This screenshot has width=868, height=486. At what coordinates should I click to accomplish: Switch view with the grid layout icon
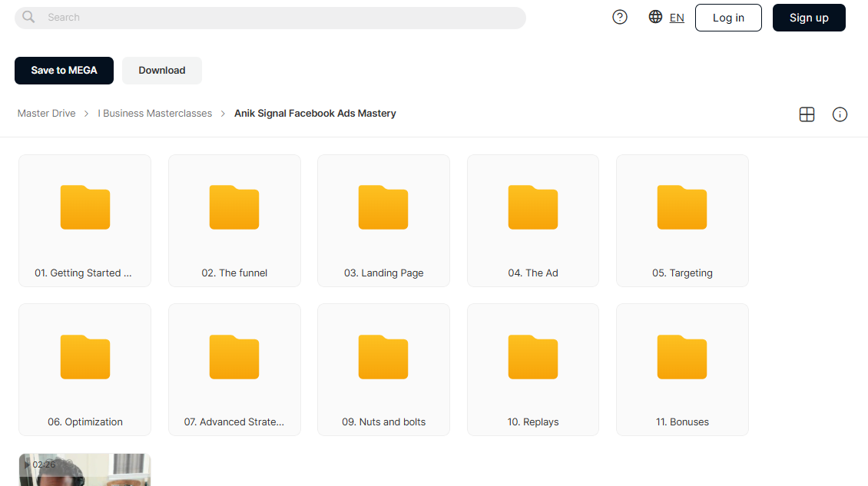point(807,114)
